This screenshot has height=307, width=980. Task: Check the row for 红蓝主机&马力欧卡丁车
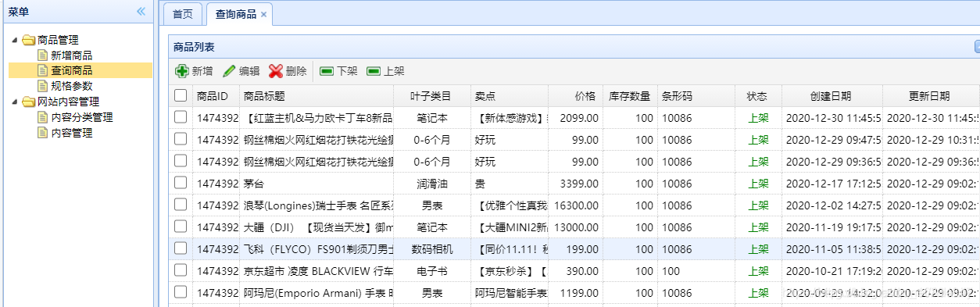coord(181,117)
